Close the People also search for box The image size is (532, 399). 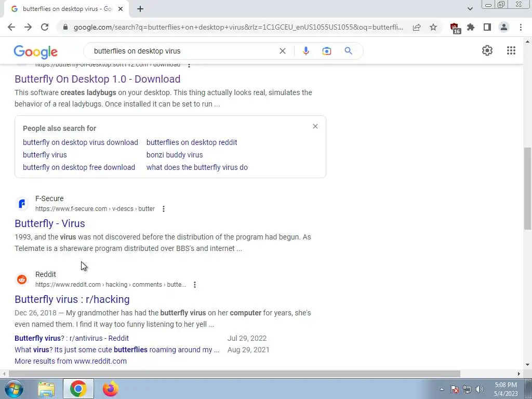315,126
